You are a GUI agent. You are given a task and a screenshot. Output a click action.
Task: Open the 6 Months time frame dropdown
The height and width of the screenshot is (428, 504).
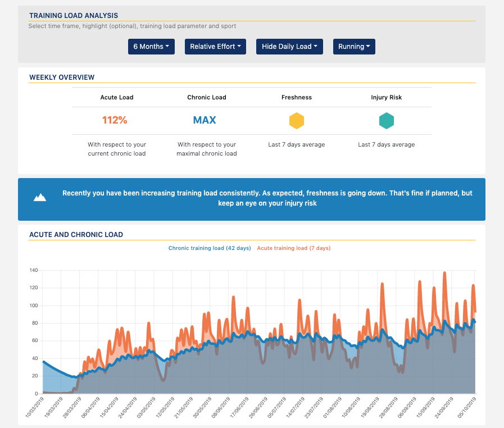151,47
